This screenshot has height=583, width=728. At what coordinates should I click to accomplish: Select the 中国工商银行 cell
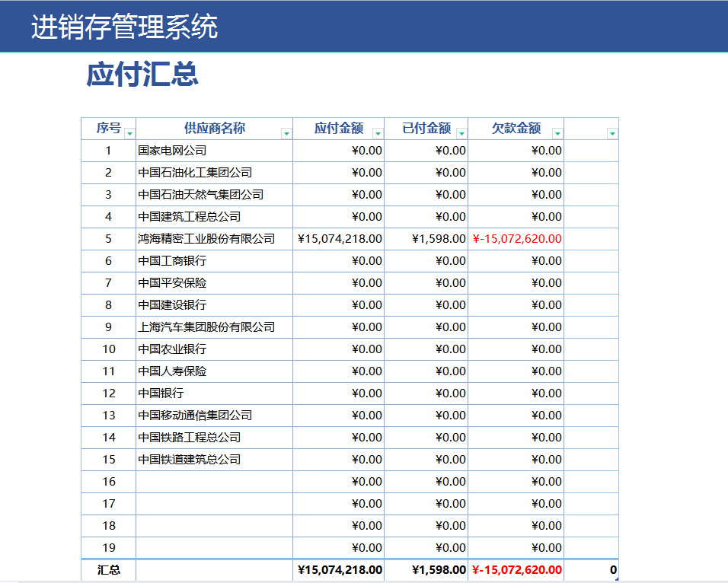[x=215, y=261]
